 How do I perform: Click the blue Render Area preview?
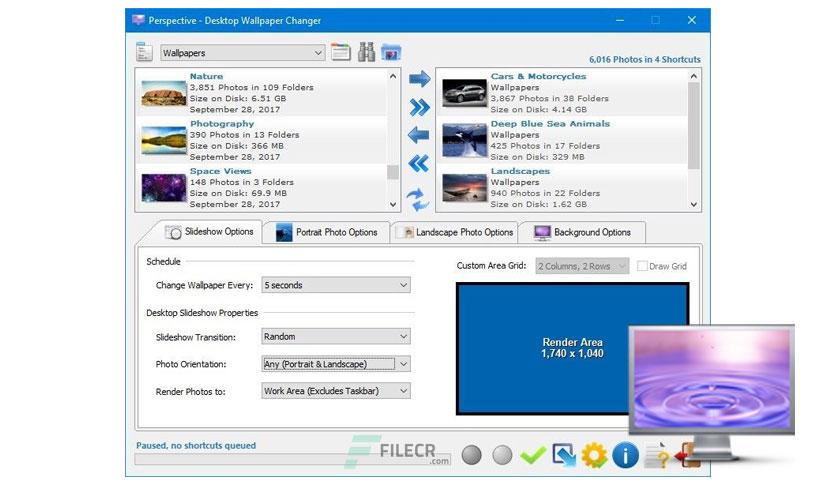pos(572,348)
